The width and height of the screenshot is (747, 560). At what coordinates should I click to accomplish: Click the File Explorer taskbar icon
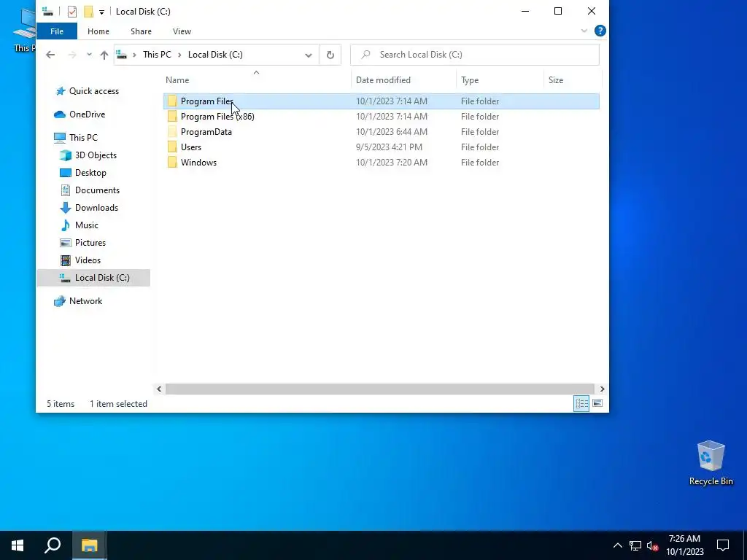coord(89,545)
